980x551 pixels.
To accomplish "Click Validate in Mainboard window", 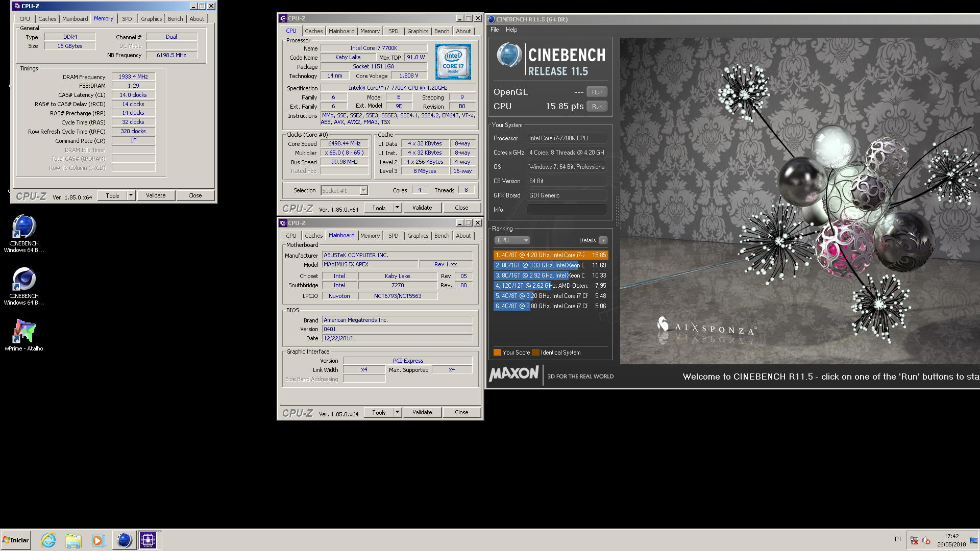I will click(x=422, y=412).
